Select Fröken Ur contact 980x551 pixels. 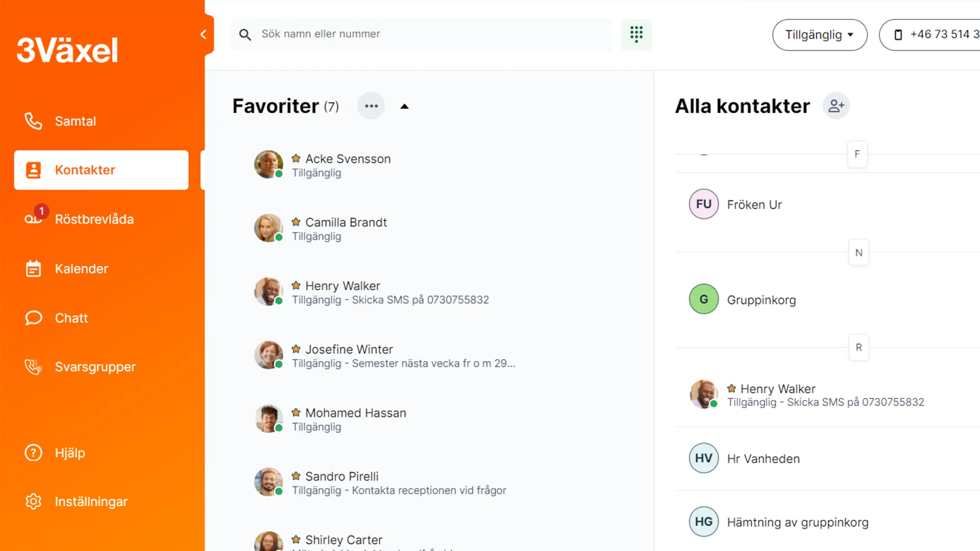[754, 205]
